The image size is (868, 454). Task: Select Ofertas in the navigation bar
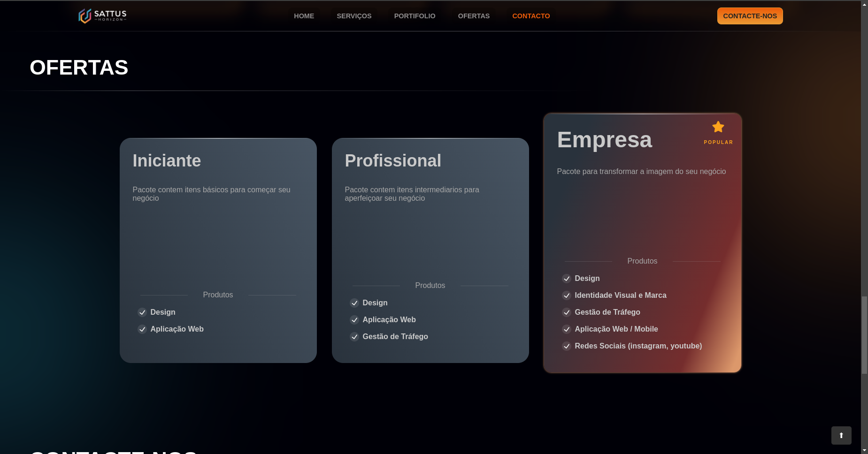click(x=474, y=16)
